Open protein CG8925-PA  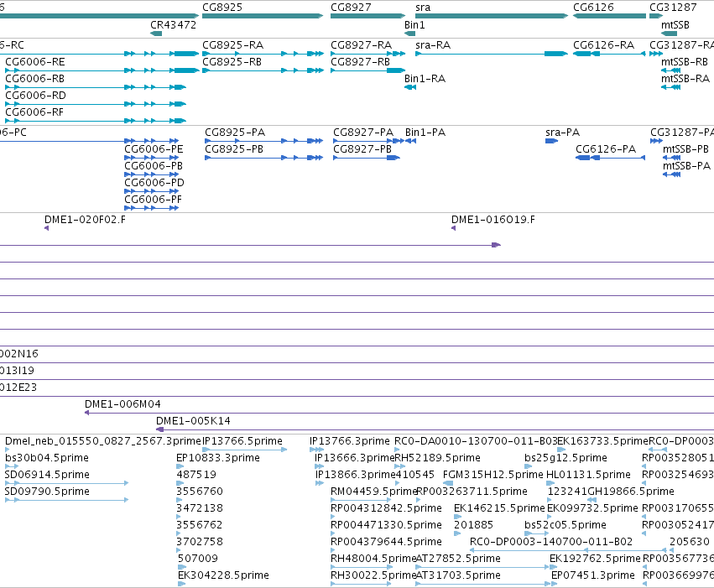coord(235,133)
